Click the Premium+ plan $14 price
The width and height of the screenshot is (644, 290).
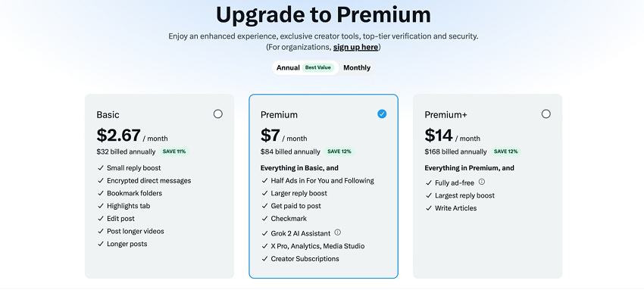pyautogui.click(x=439, y=135)
